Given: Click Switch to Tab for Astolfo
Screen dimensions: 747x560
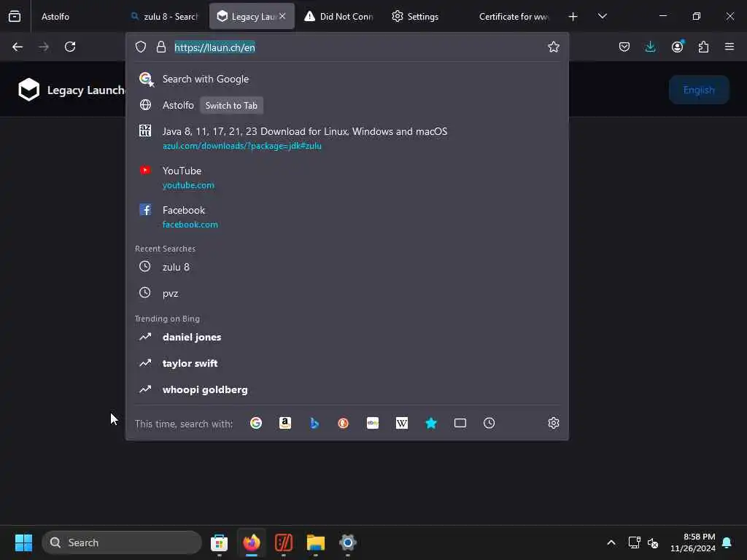Looking at the screenshot, I should click(x=231, y=105).
